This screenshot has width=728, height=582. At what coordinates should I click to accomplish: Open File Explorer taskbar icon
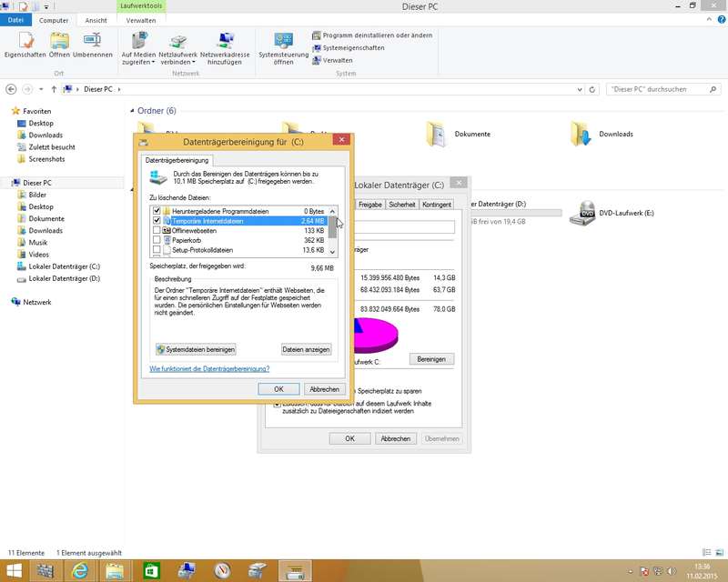click(115, 571)
